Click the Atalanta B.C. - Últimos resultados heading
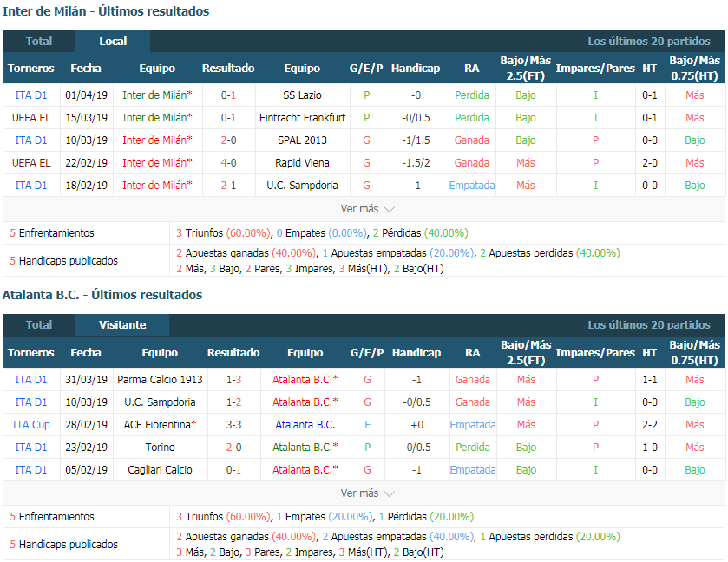Viewport: 728px width, 562px height. [x=102, y=295]
